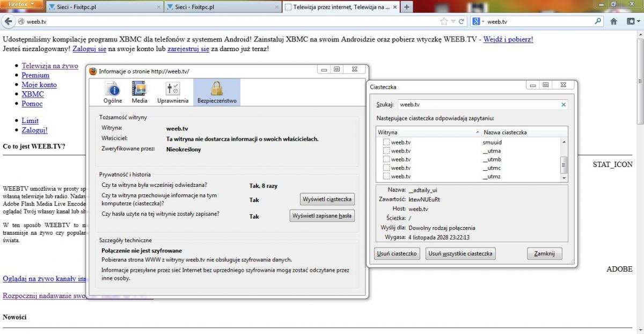Click Usuń wszystkie ciasteczka button
This screenshot has width=644, height=334.
click(x=460, y=254)
